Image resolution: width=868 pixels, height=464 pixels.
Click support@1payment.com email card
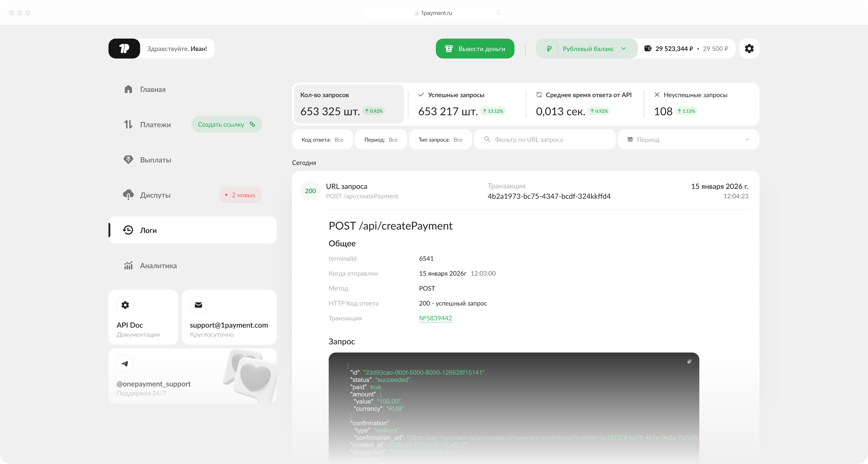(x=229, y=317)
